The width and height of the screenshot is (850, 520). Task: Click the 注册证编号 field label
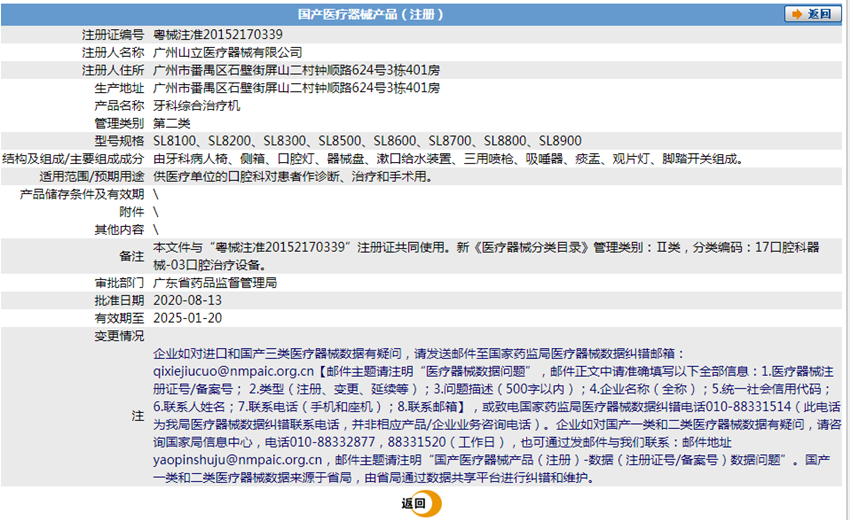(x=113, y=35)
